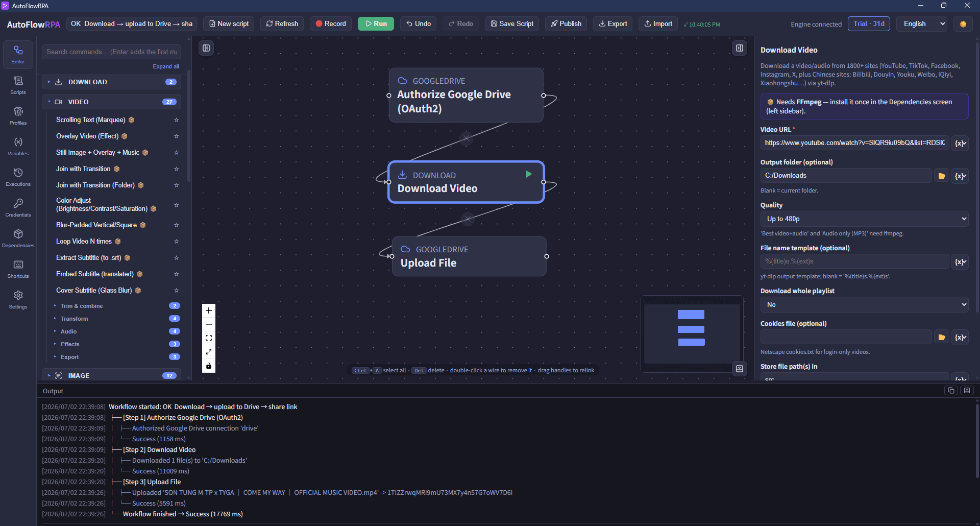Image resolution: width=980 pixels, height=526 pixels.
Task: Open the Download whole playlist dropdown
Action: (865, 305)
